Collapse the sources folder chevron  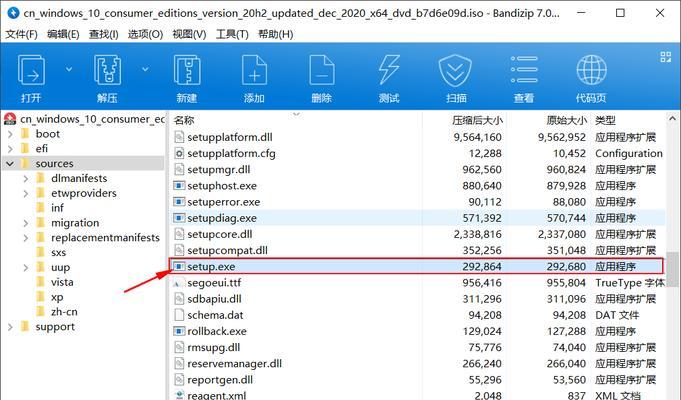(x=10, y=163)
